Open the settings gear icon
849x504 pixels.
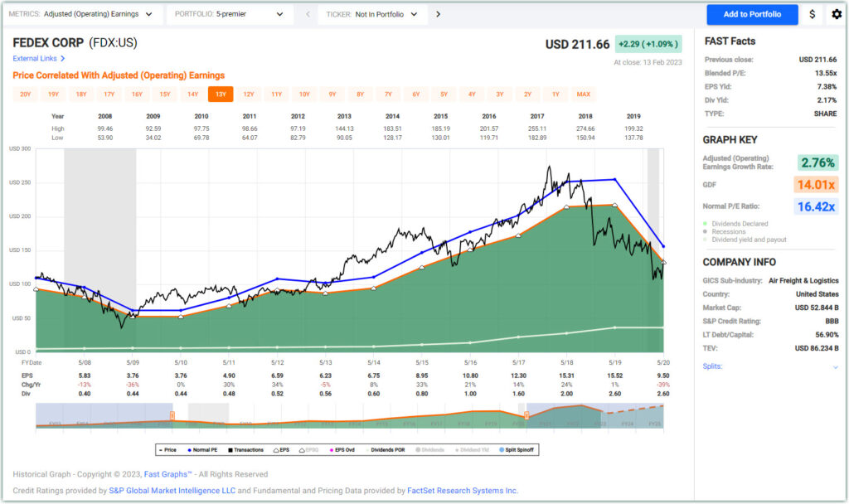point(836,14)
